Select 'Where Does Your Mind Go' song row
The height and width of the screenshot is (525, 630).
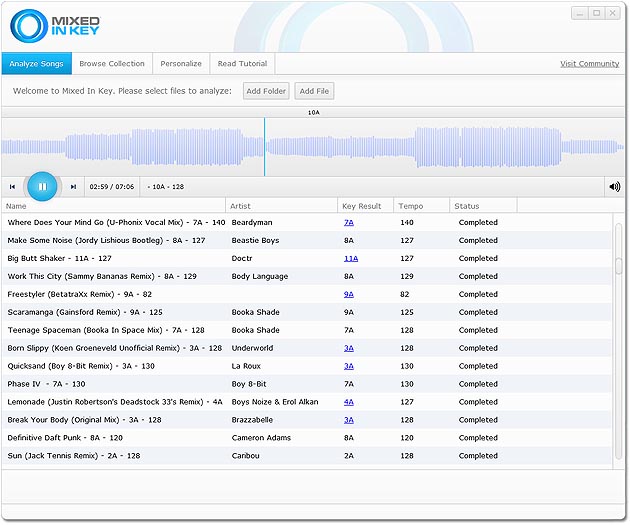coord(307,223)
